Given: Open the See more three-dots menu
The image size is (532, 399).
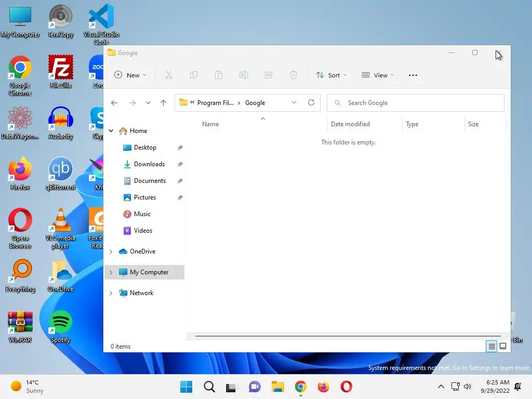Looking at the screenshot, I should (x=413, y=75).
